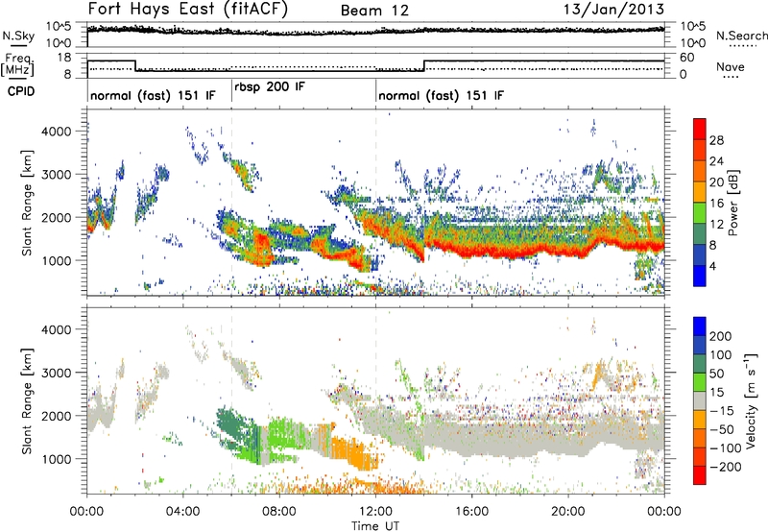The image size is (768, 532).
Task: Click the '4' label on Power colorbar
Action: (712, 267)
